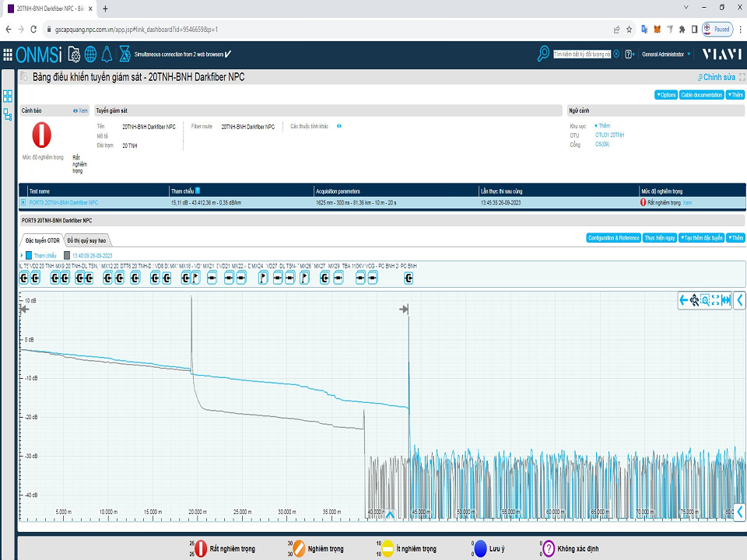Open the Options dropdown

click(665, 95)
